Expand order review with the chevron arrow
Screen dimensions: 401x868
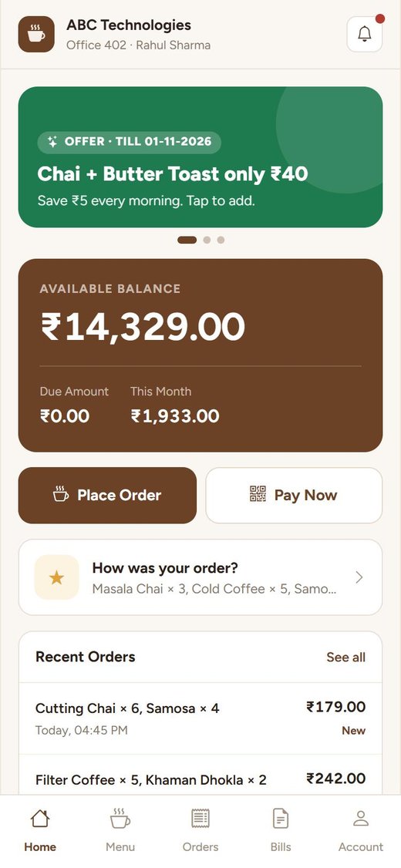359,577
